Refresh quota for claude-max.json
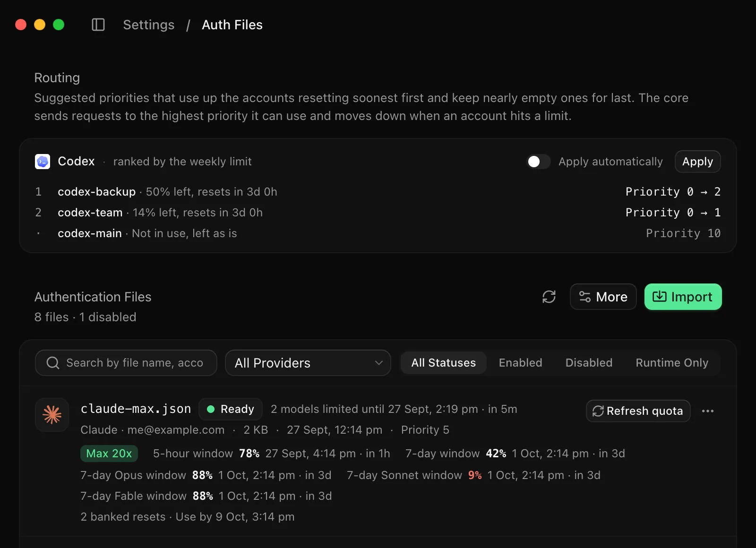The image size is (756, 548). [x=638, y=411]
